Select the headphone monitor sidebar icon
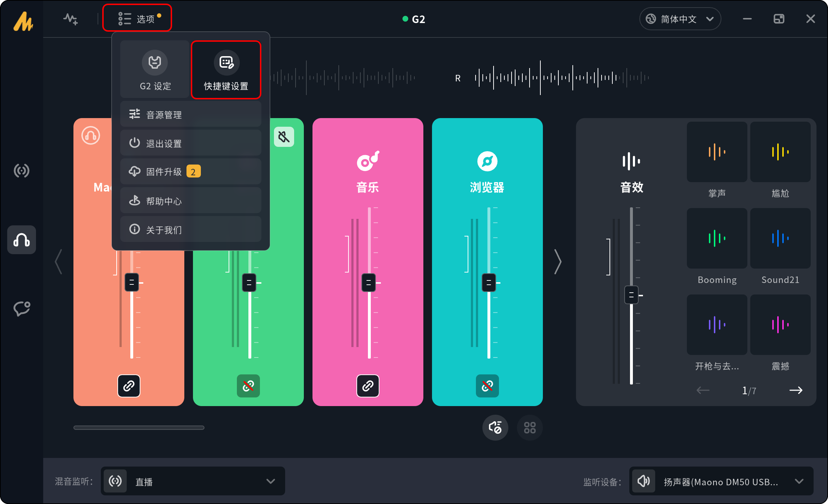 point(22,240)
